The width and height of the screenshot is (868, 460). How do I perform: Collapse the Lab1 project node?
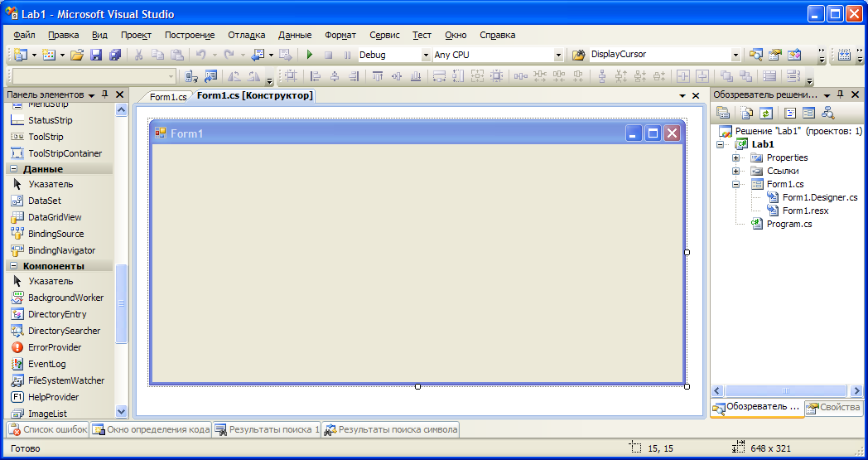(x=721, y=145)
